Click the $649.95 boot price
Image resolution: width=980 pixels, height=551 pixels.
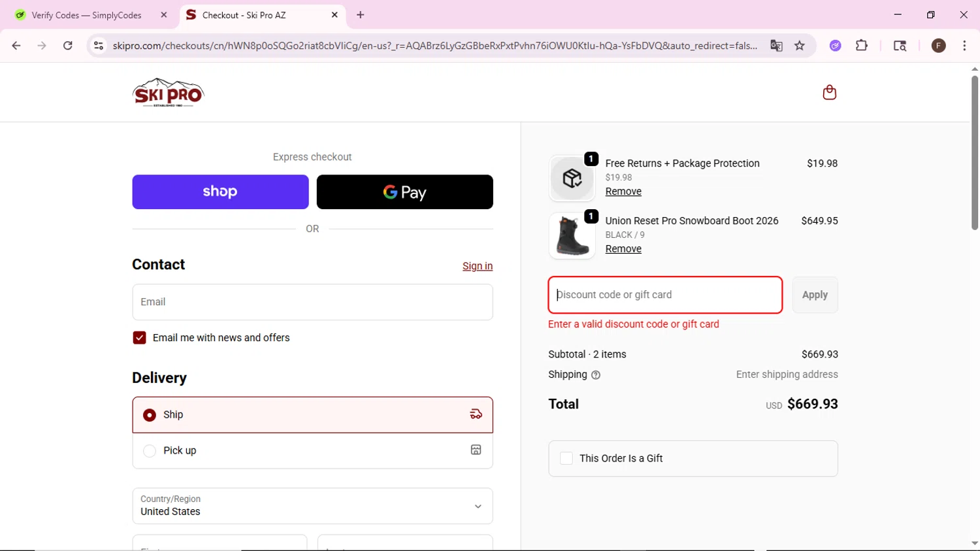[x=819, y=221]
